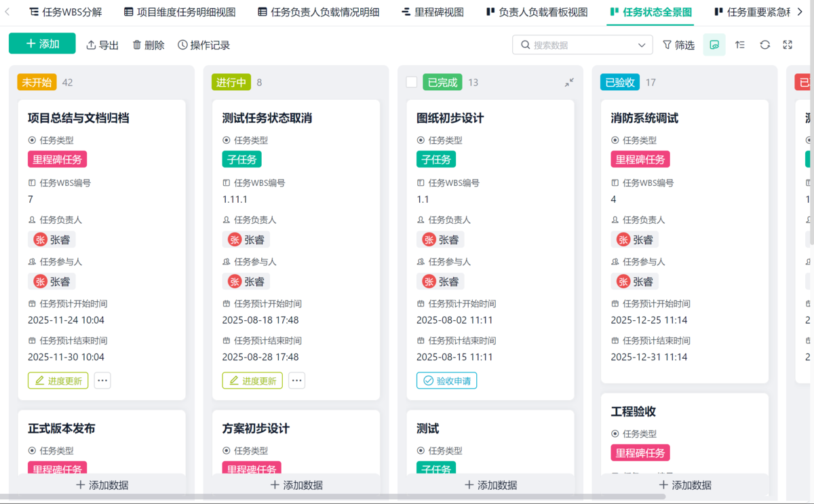Click the 删除 delete button
The image size is (814, 504).
tap(149, 45)
